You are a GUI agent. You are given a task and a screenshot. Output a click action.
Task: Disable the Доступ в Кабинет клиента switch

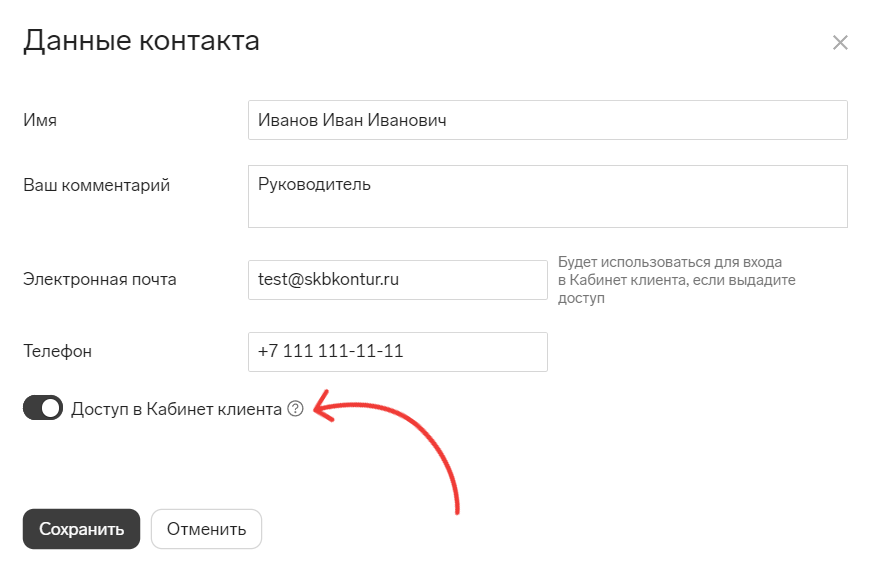[x=43, y=408]
